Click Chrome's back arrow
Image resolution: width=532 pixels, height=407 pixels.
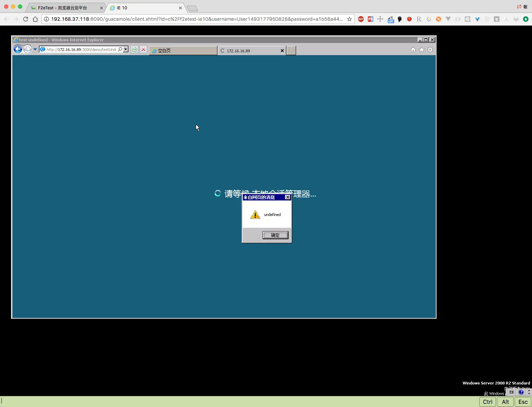(6, 19)
